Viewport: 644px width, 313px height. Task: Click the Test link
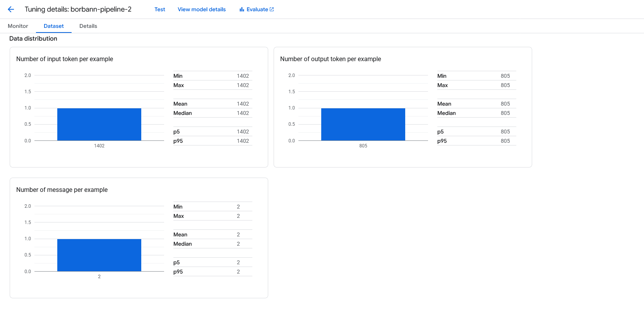tap(159, 9)
